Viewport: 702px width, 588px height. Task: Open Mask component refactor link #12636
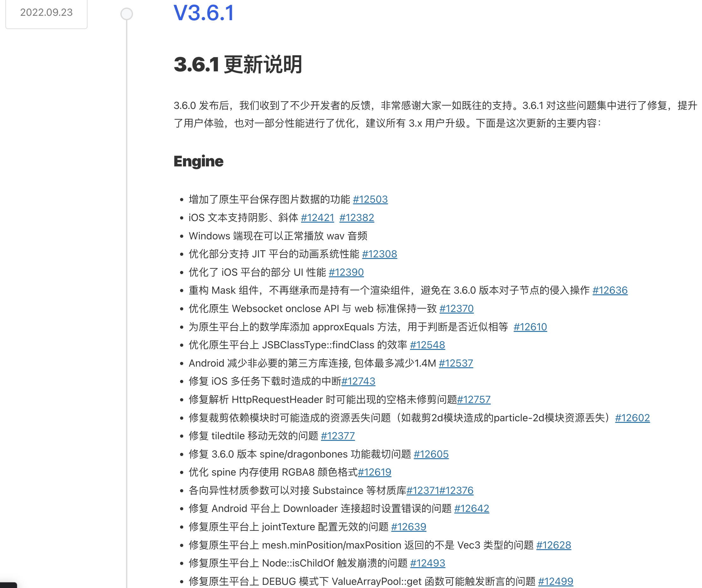[610, 290]
